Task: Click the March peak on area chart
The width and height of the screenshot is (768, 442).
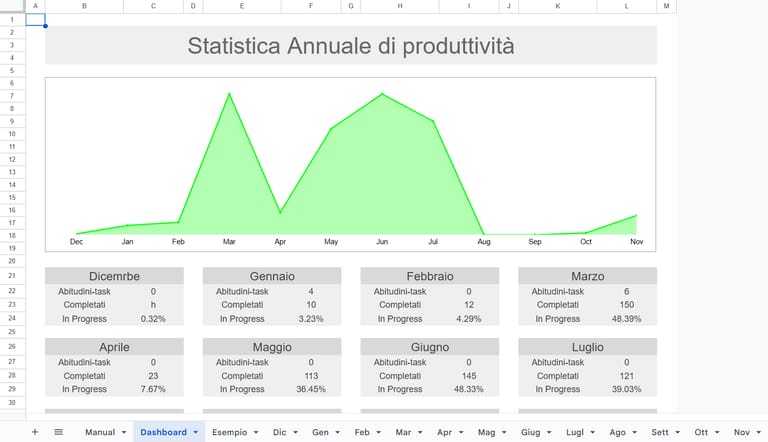Action: point(229,94)
